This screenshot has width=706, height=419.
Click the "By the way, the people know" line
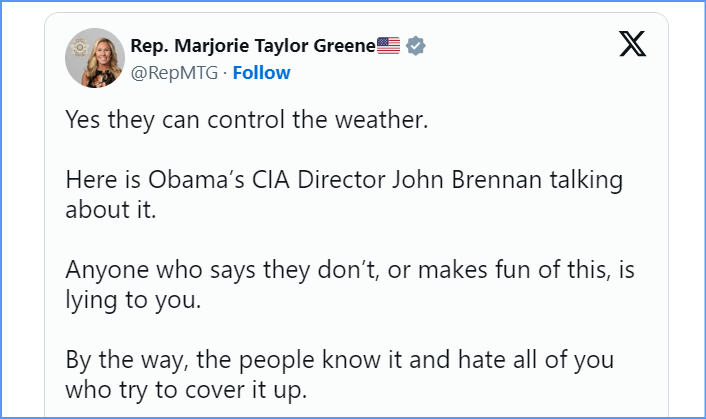[x=340, y=360]
